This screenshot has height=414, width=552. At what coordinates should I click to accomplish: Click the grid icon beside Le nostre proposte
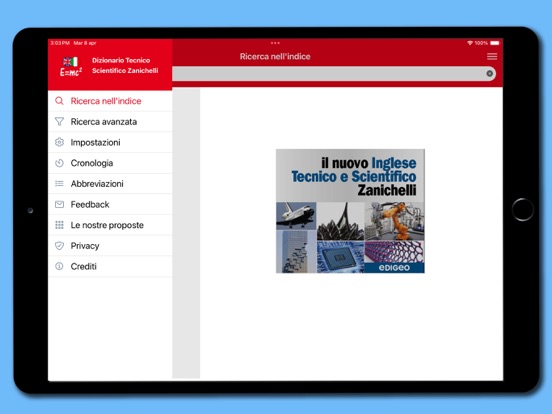click(59, 225)
